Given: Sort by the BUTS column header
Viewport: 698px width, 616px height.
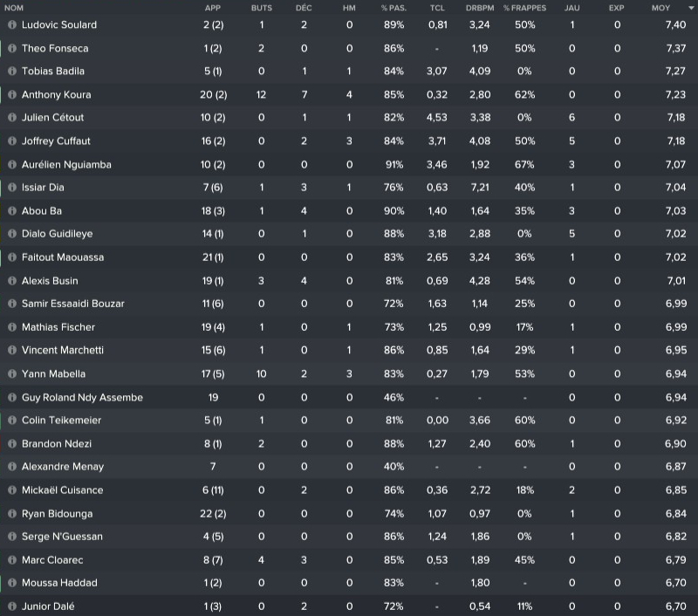Looking at the screenshot, I should pyautogui.click(x=261, y=8).
